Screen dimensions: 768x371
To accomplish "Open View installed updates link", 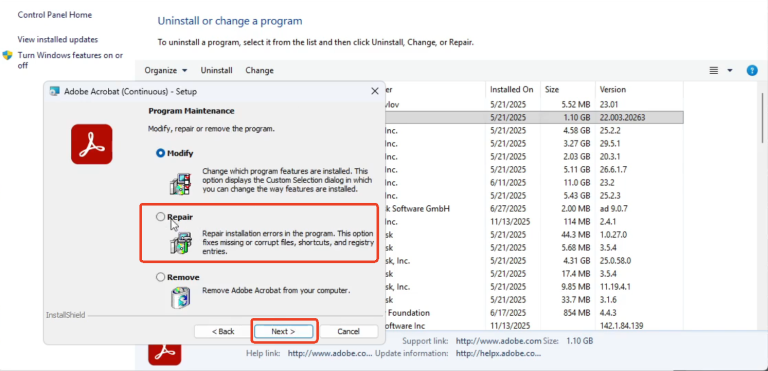I will [58, 39].
